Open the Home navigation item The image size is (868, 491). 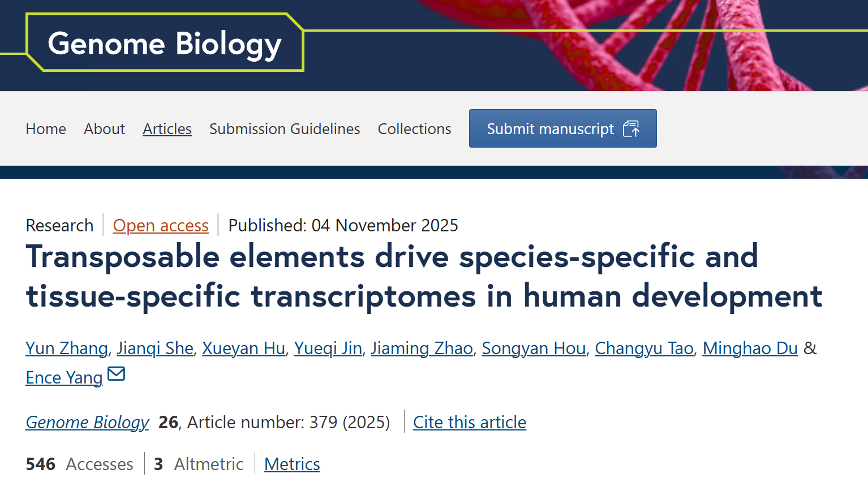[46, 129]
